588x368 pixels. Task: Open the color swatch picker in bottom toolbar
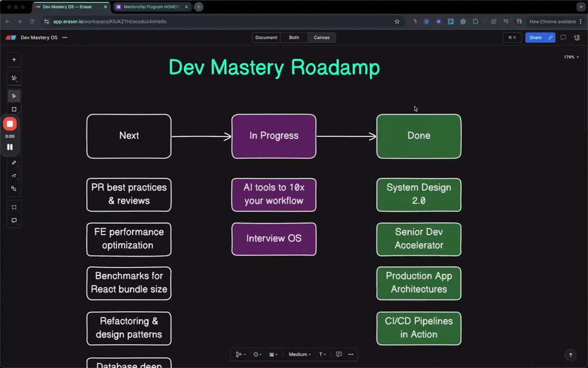pos(257,354)
